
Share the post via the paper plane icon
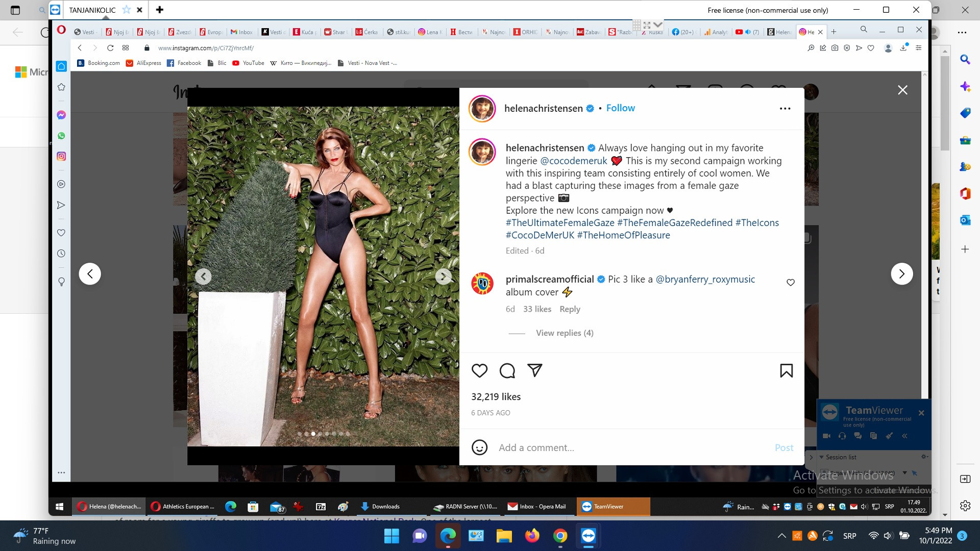click(x=534, y=370)
